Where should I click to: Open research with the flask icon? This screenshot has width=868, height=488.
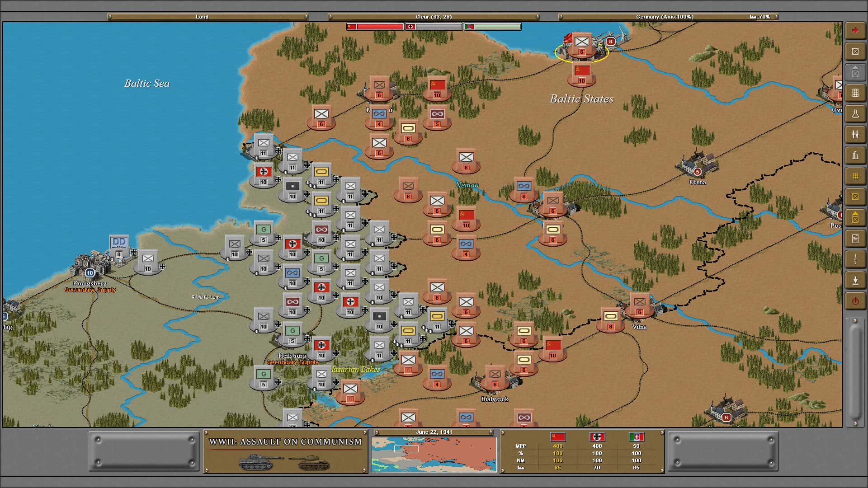pyautogui.click(x=855, y=113)
